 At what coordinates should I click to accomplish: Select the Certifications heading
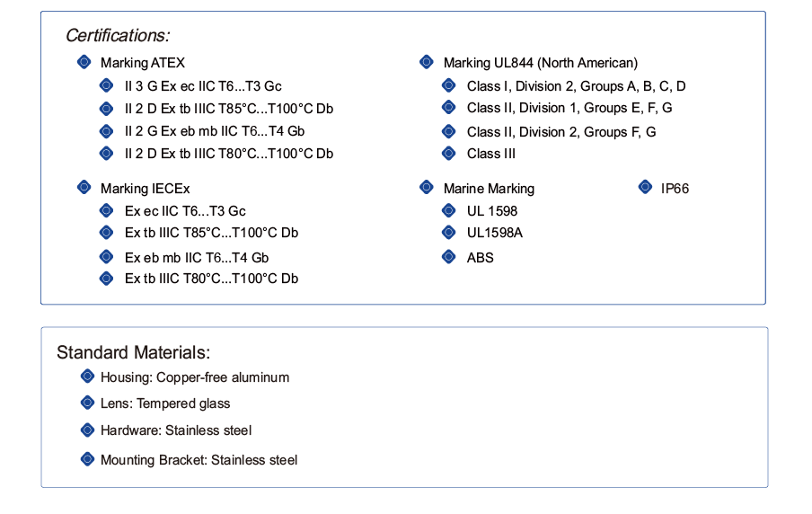(x=118, y=35)
